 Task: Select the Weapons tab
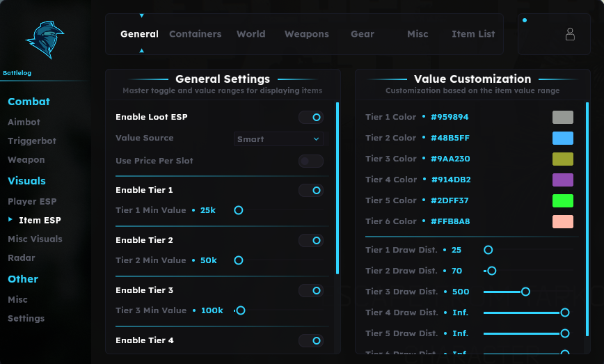point(307,34)
